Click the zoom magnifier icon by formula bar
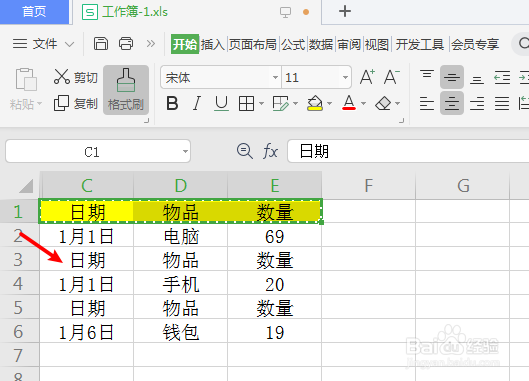 [245, 151]
